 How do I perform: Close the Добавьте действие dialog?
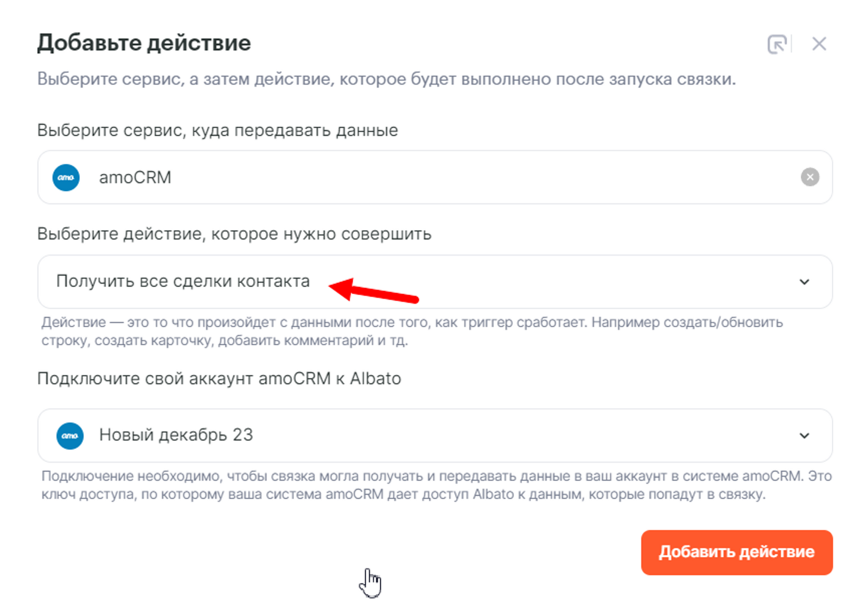819,44
